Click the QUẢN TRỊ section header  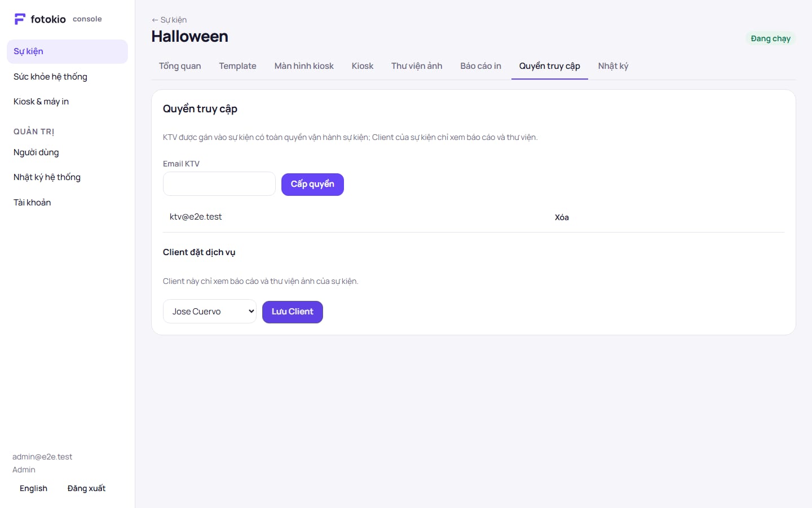tap(34, 132)
